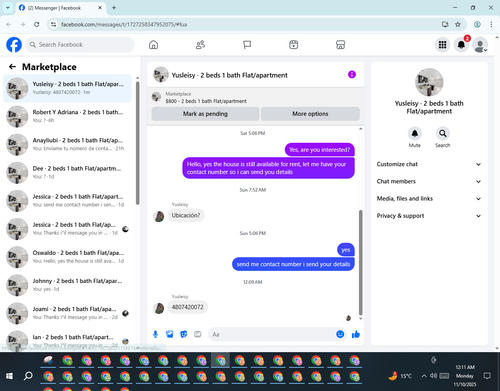
Task: Open the Pages flag icon
Action: [247, 45]
